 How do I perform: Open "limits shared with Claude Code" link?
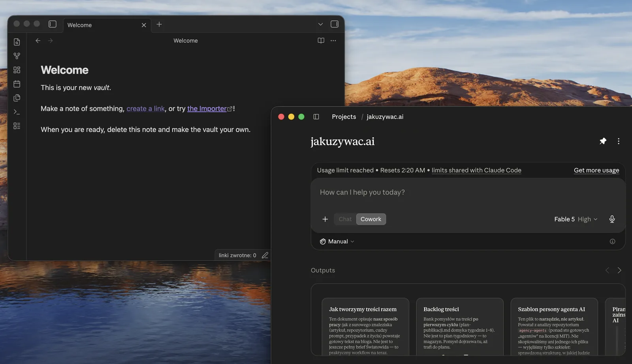point(476,170)
